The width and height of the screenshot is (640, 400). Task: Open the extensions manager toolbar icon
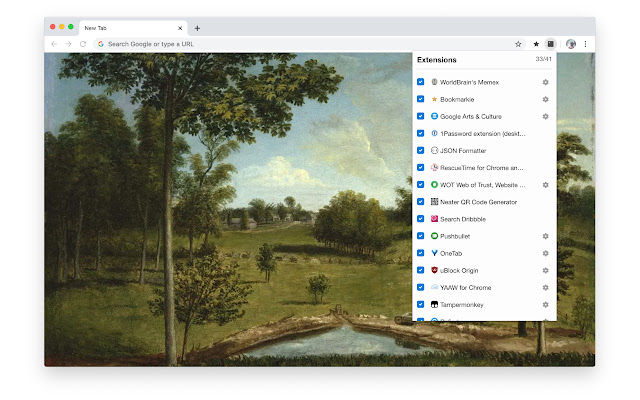tap(551, 44)
